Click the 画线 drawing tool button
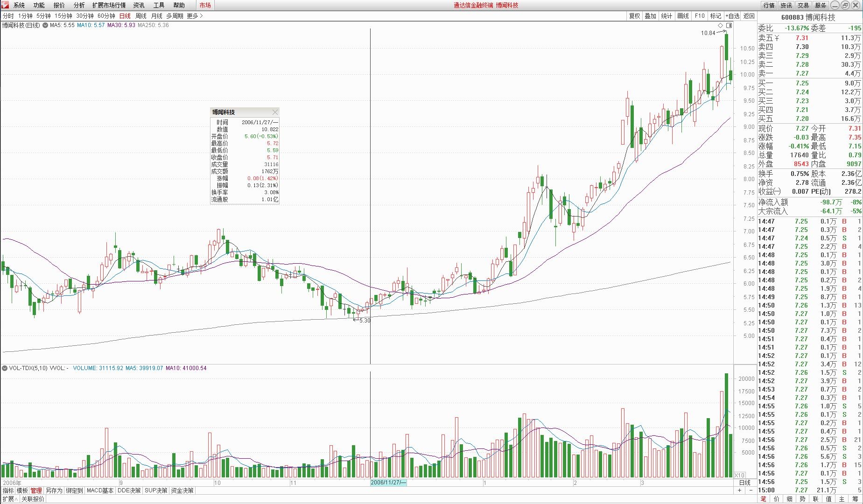Screen dimensions: 863x504 click(x=683, y=16)
